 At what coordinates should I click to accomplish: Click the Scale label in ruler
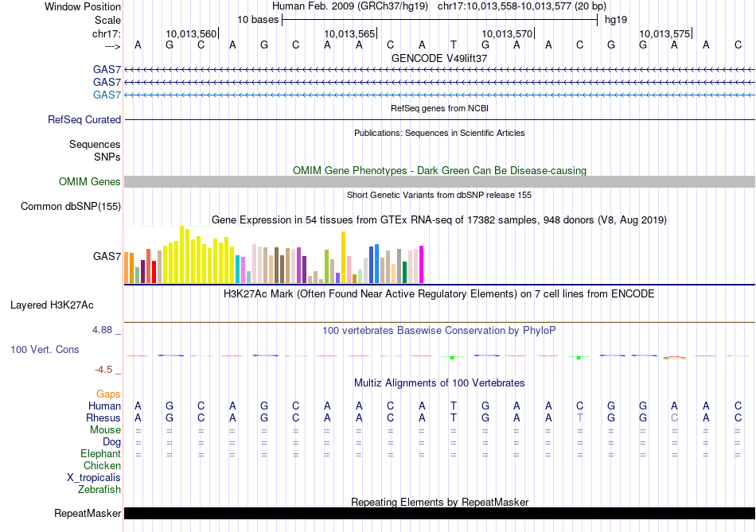107,20
